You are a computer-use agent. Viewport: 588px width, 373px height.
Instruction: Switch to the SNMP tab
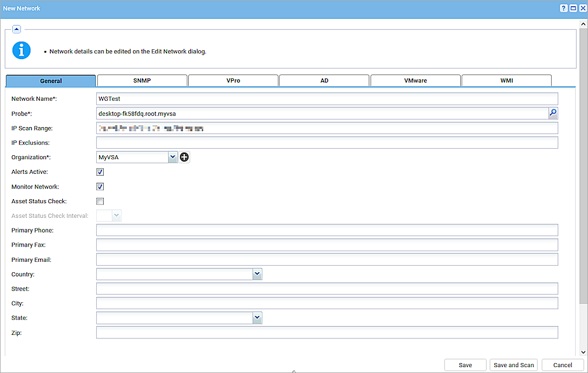(x=142, y=80)
